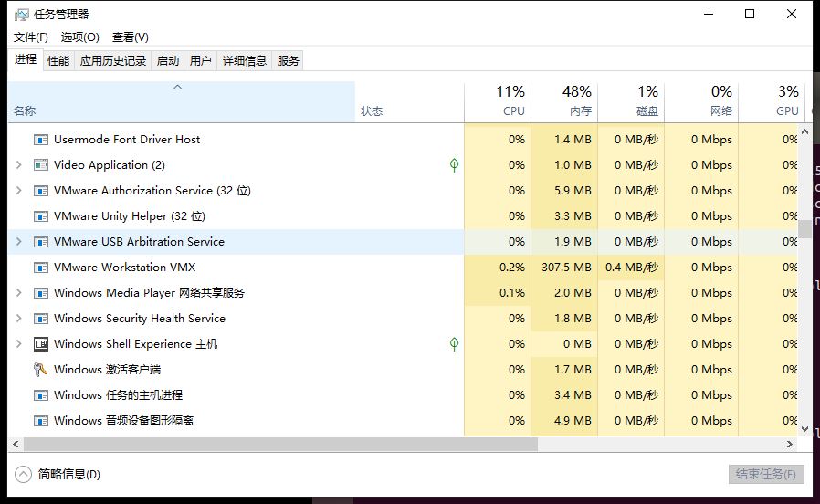
Task: Sort by the 名称 column header
Action: point(182,102)
